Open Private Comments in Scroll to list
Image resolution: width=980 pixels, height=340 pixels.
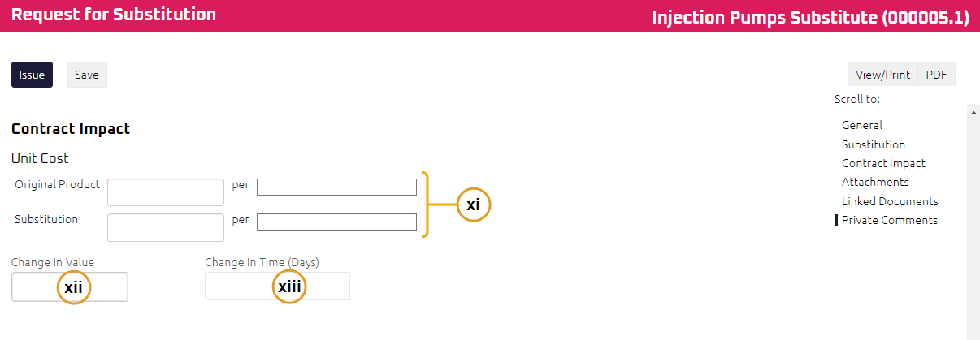coord(889,220)
